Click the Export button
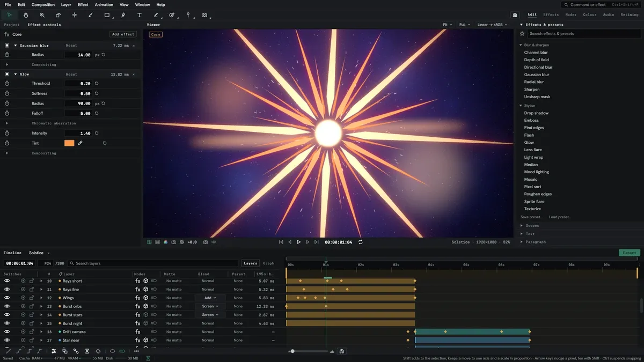The height and width of the screenshot is (362, 644). click(x=630, y=253)
